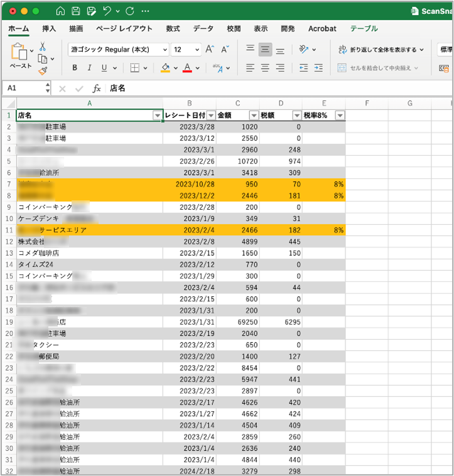This screenshot has height=476, width=454.
Task: Switch to the ホーム tab
Action: (x=18, y=28)
